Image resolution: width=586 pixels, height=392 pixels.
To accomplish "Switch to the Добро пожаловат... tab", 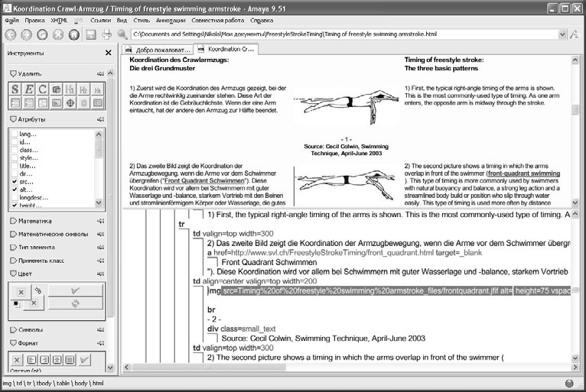I will pyautogui.click(x=158, y=49).
